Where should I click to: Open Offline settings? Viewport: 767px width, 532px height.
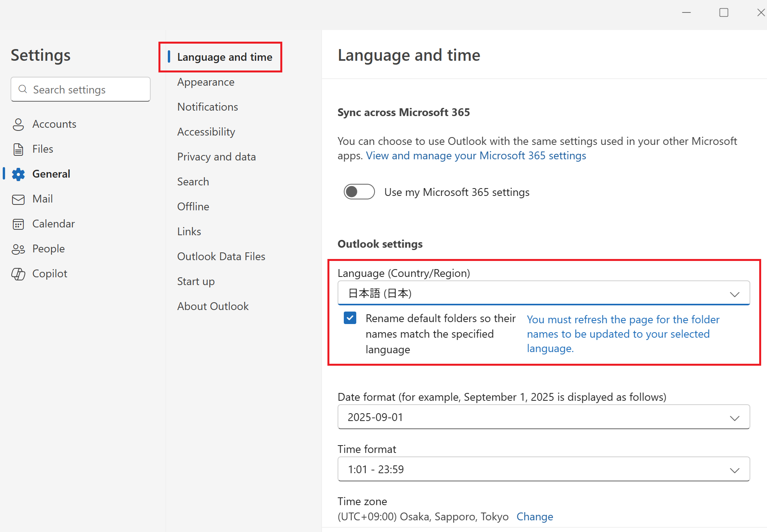click(x=193, y=207)
